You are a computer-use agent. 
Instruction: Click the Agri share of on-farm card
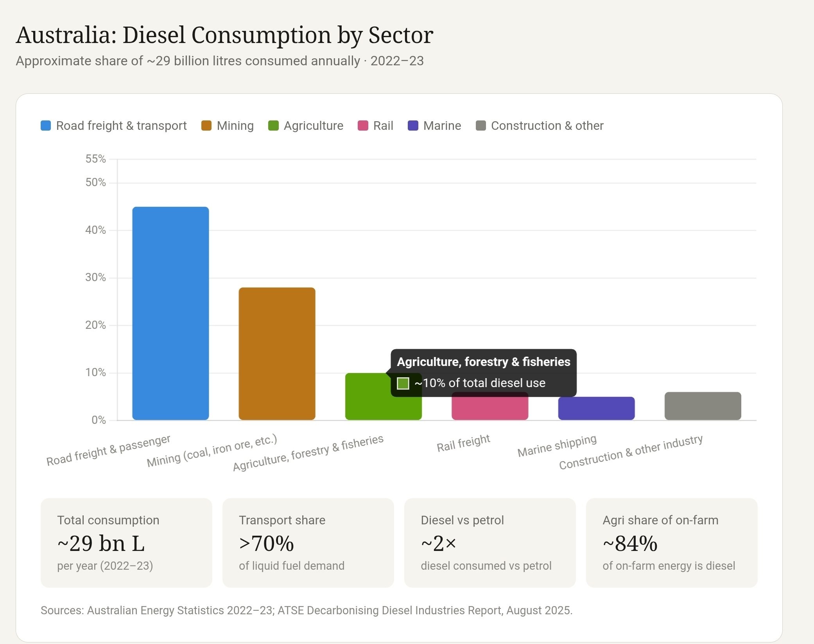tap(671, 542)
